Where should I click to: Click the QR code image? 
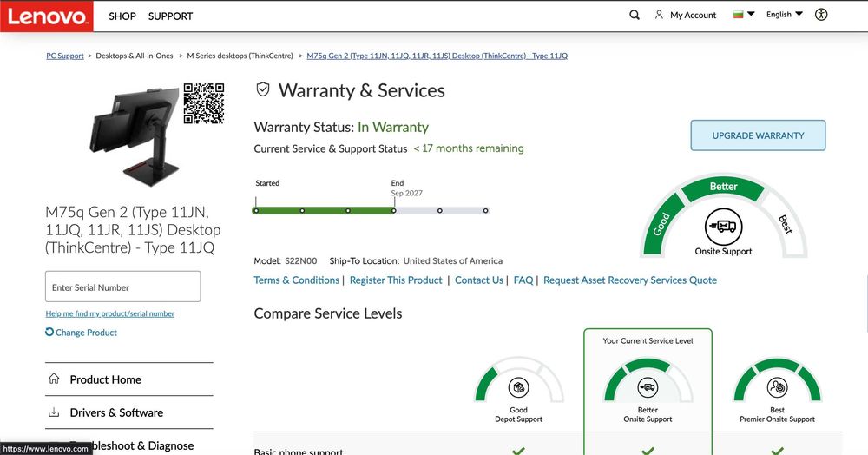click(204, 103)
